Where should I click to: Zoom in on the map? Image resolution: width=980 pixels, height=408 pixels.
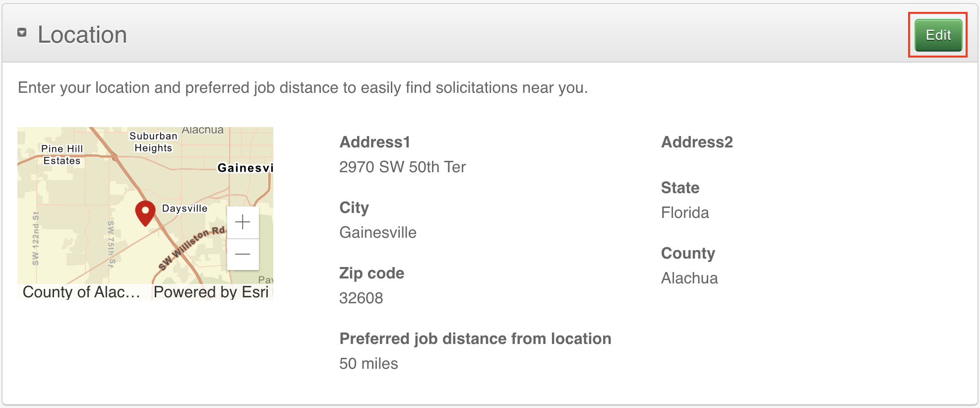point(243,222)
